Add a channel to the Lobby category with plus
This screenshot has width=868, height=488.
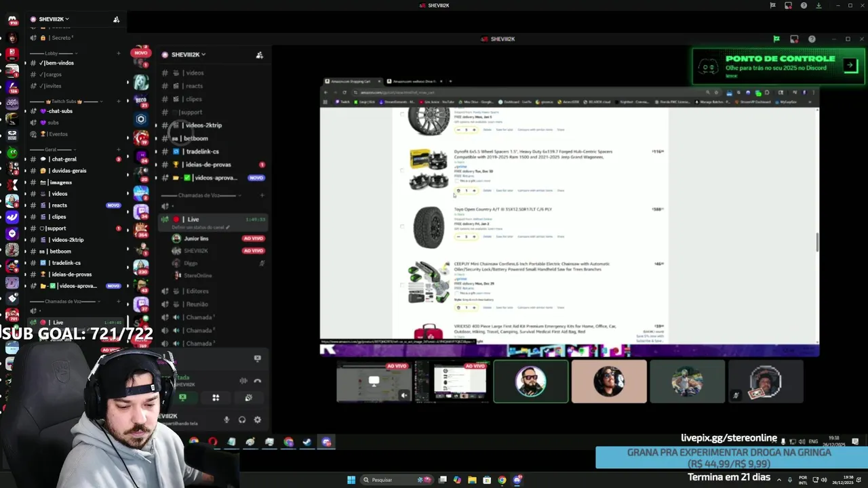[x=118, y=53]
